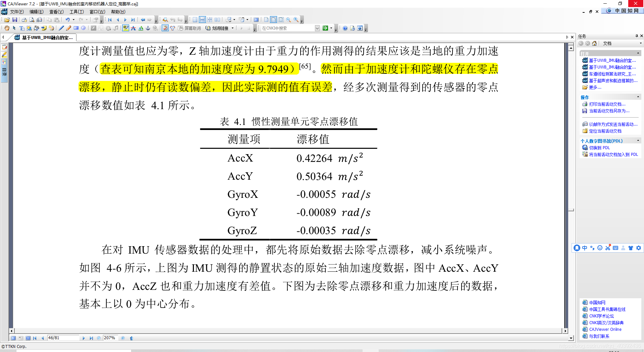Go to last page via top toolbar

(133, 20)
